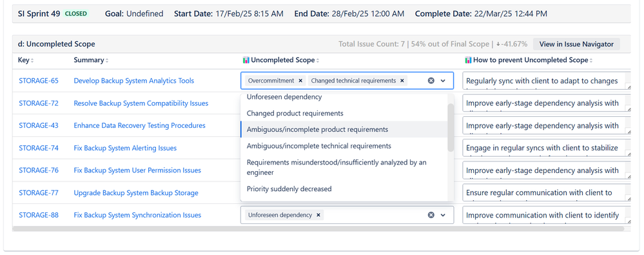Image resolution: width=644 pixels, height=255 pixels.
Task: Expand the STORAGE-88 uncompleted scope dropdown
Action: click(443, 215)
